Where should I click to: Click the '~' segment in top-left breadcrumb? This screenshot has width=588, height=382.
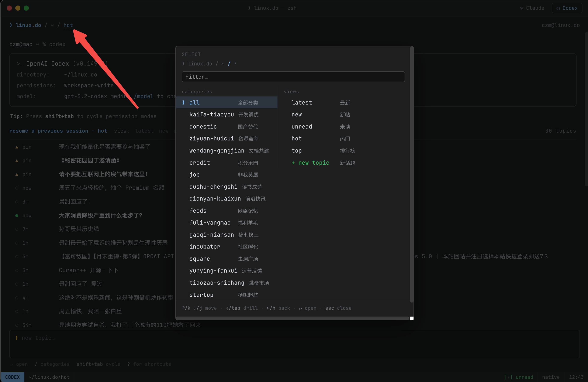(52, 25)
